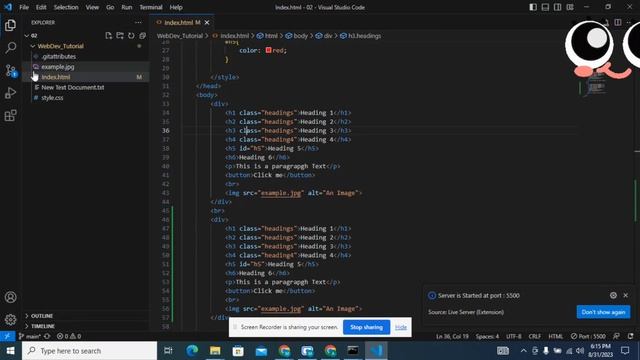
Task: Click the taskbar search box
Action: (89, 351)
